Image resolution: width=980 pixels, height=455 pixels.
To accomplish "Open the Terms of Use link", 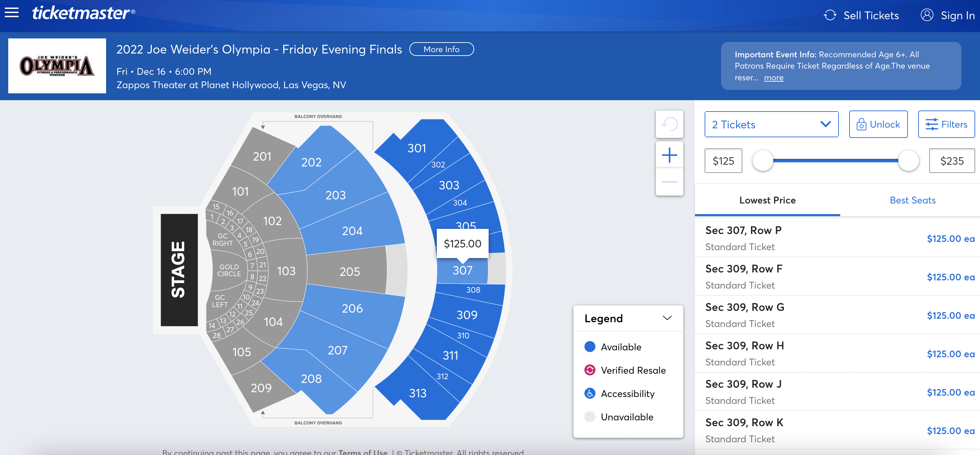I will click(363, 452).
